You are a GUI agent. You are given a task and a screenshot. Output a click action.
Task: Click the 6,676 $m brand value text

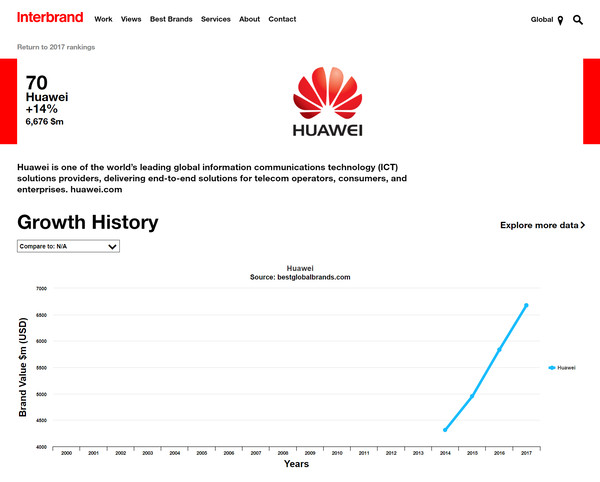pyautogui.click(x=44, y=122)
